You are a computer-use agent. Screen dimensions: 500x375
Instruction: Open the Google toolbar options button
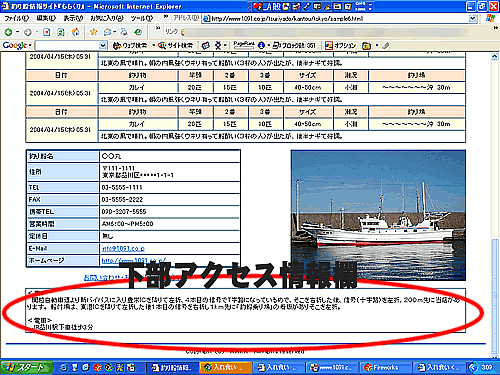[x=341, y=45]
